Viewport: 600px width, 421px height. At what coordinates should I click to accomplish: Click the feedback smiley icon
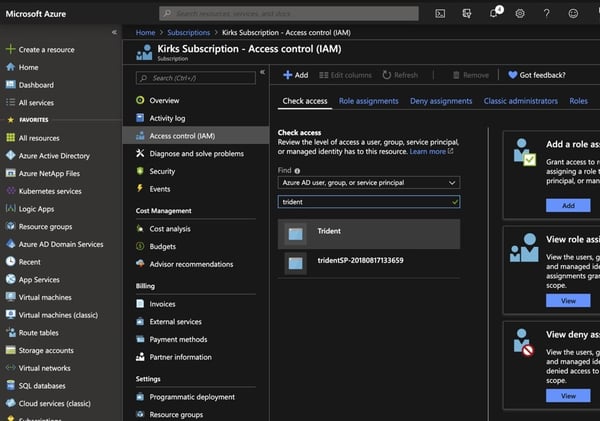(573, 13)
